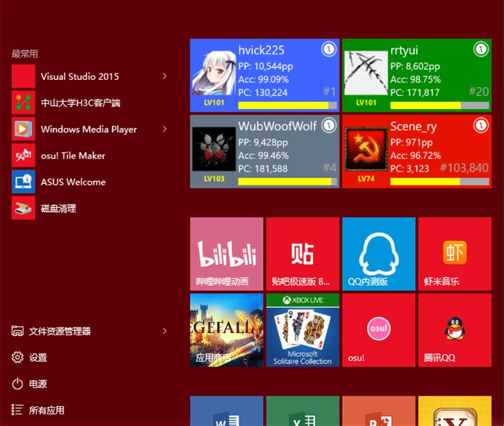Viewport: 504px width, 426px height.
Task: Open the 虾米音乐 tile
Action: [455, 254]
